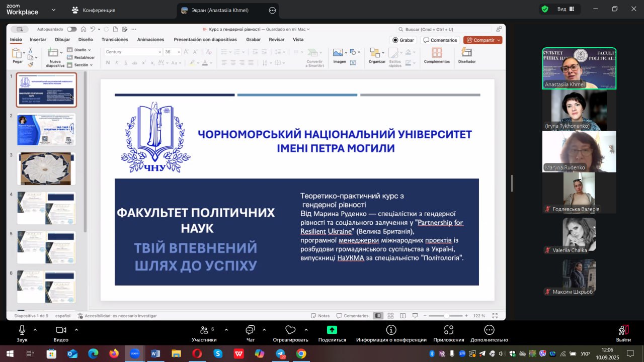This screenshot has height=362, width=644.
Task: Click Nueva diapositiva new slide icon
Action: coord(53,52)
